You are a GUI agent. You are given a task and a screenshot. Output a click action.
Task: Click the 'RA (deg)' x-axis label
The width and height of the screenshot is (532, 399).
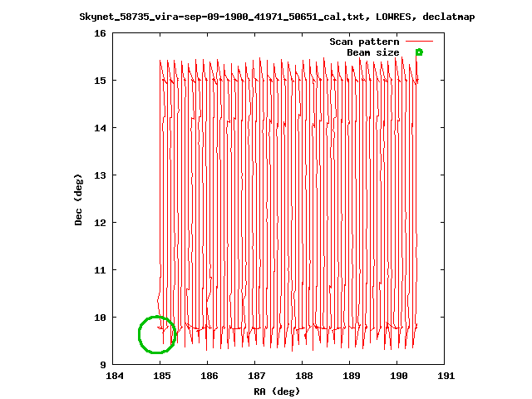[277, 392]
